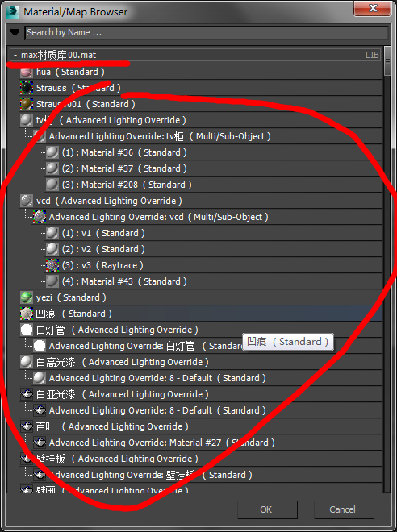The image size is (397, 532).
Task: Click the Search by Name field
Action: pyautogui.click(x=207, y=32)
